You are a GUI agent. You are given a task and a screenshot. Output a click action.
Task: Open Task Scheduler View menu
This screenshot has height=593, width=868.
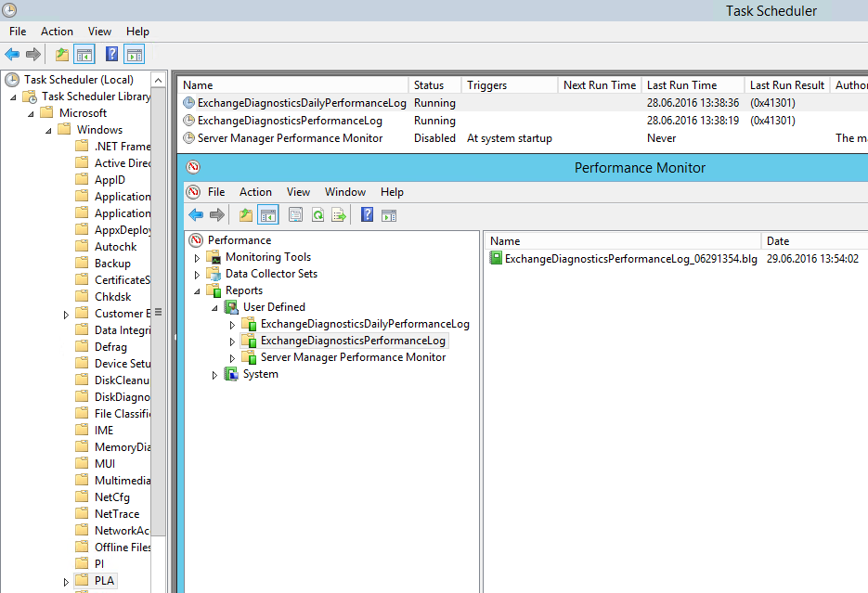pos(99,32)
